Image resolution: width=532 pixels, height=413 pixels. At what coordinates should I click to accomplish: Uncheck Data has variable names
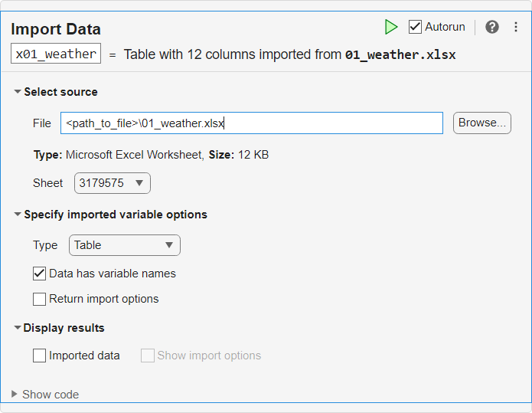coord(40,274)
